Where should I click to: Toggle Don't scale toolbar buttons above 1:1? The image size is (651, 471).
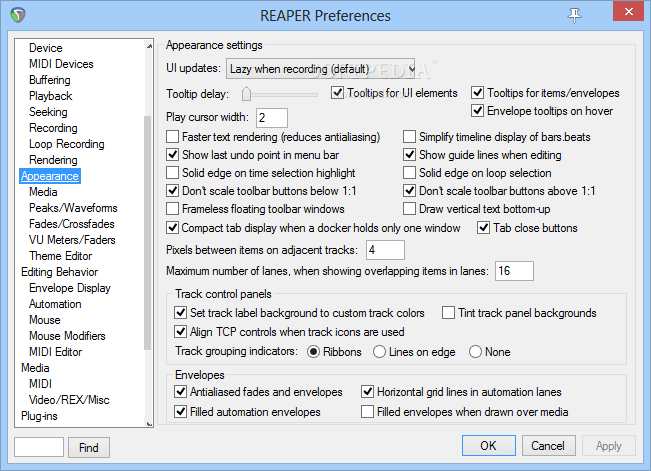click(409, 191)
